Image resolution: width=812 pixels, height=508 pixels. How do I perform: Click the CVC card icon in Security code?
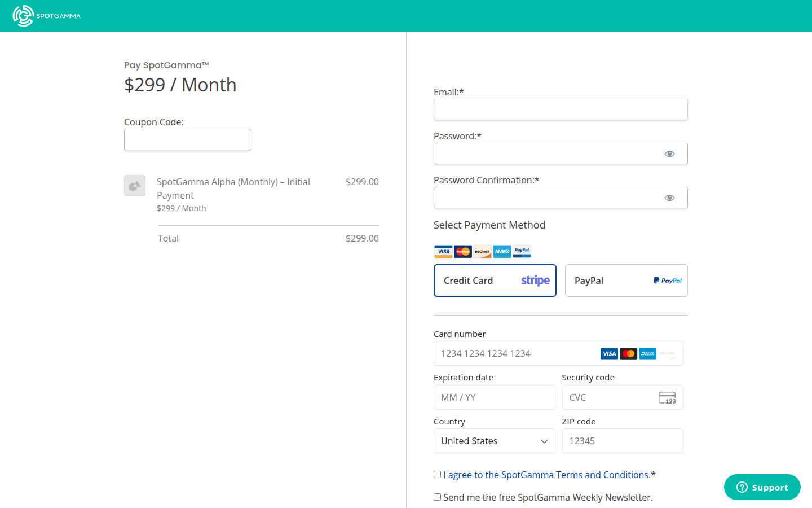pyautogui.click(x=667, y=398)
